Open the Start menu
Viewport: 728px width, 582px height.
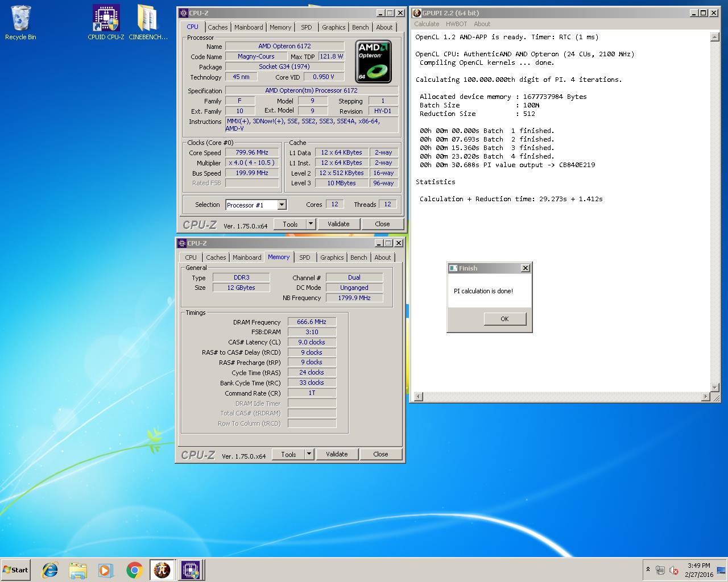16,569
